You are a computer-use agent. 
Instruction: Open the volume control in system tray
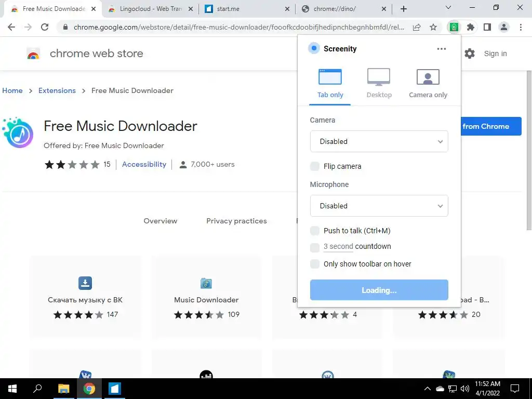pyautogui.click(x=465, y=389)
